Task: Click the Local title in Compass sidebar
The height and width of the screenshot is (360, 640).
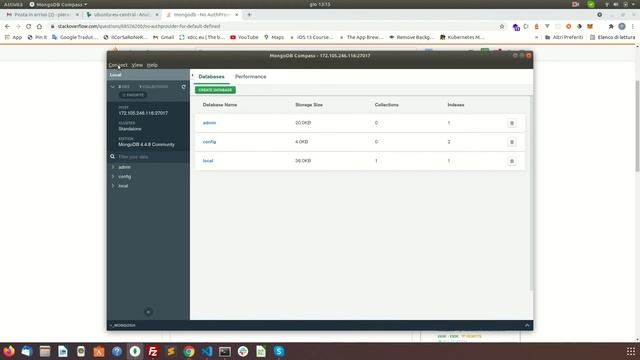Action: click(116, 75)
